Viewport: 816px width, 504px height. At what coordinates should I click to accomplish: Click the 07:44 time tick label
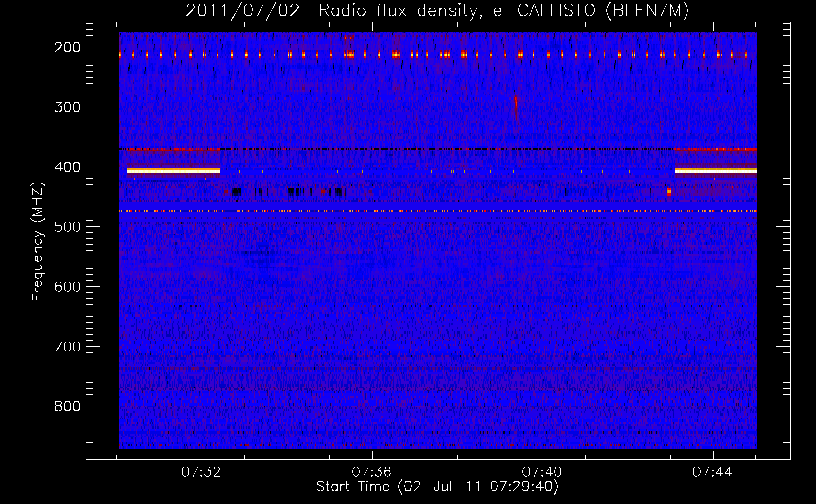coord(713,472)
